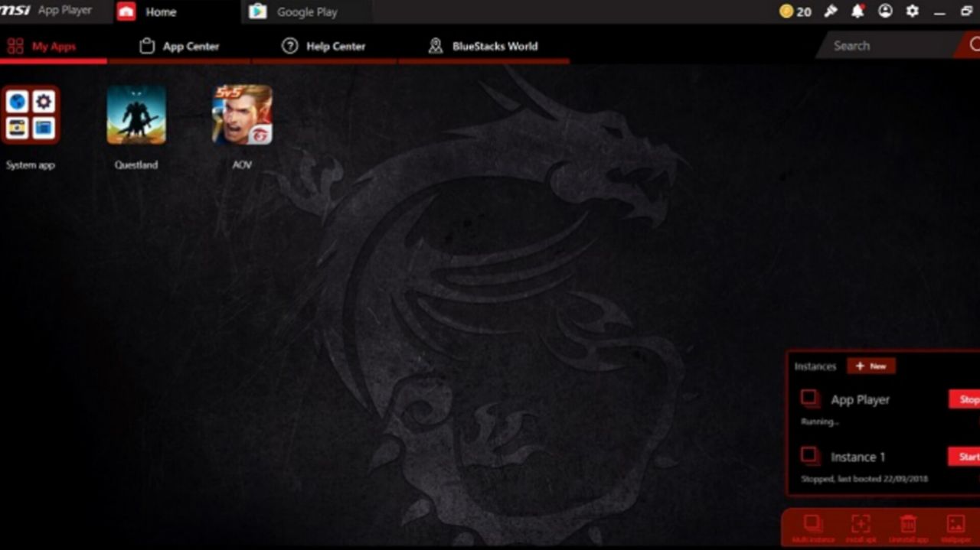Click the Uninstall app trash icon
Screen dimensions: 980x550
[908, 525]
